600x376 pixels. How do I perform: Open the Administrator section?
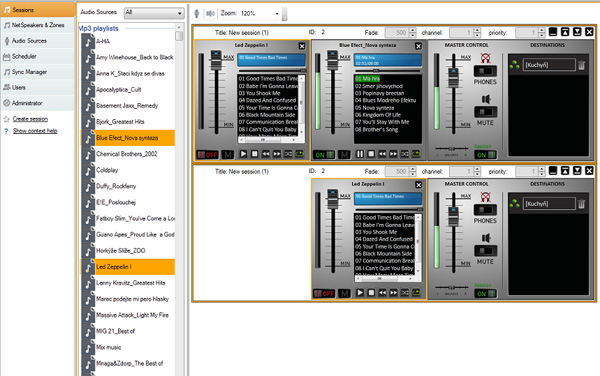[x=38, y=103]
